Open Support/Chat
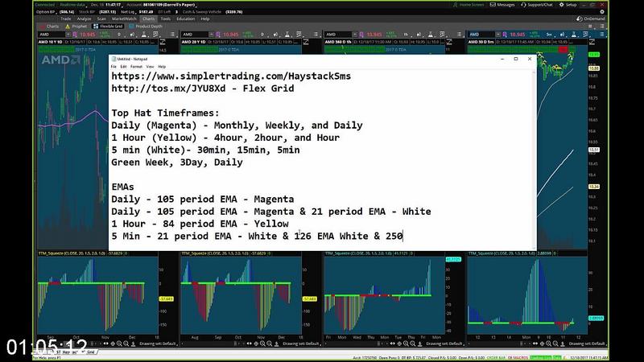 point(537,5)
